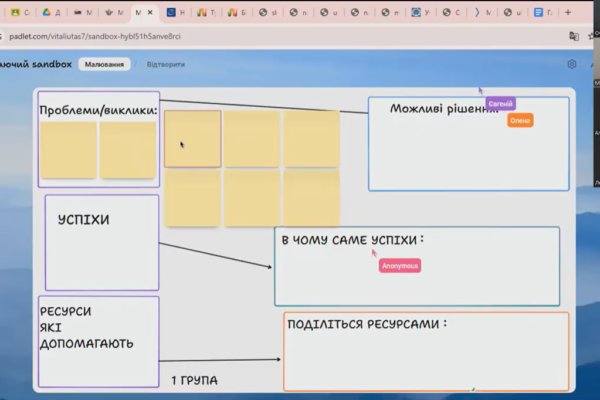Viewport: 600px width, 400px height.
Task: Select first yellow sticky under Проблеми/виклики
Action: 68,150
